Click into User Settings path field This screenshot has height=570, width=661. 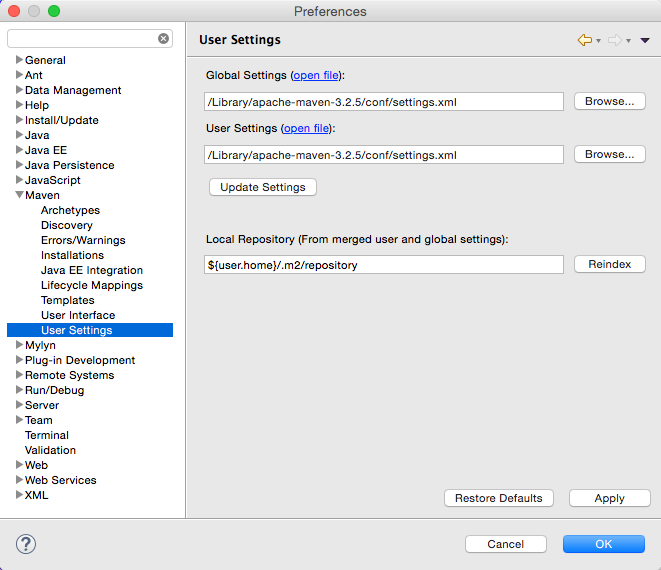pyautogui.click(x=384, y=155)
